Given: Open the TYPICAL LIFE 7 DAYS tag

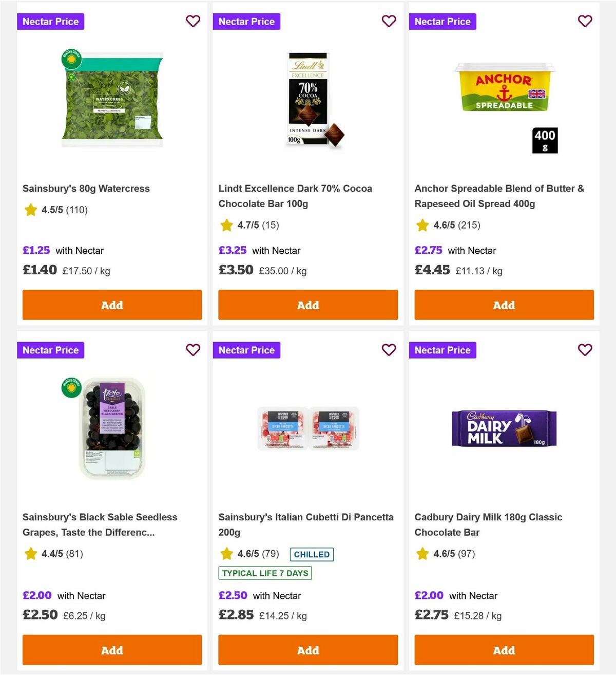Looking at the screenshot, I should coord(265,573).
